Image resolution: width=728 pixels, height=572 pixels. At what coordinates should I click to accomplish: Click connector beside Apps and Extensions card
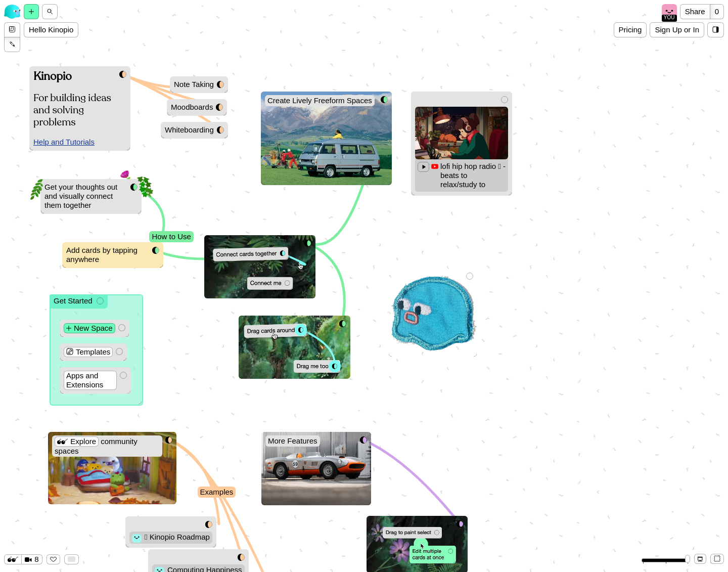(x=123, y=375)
